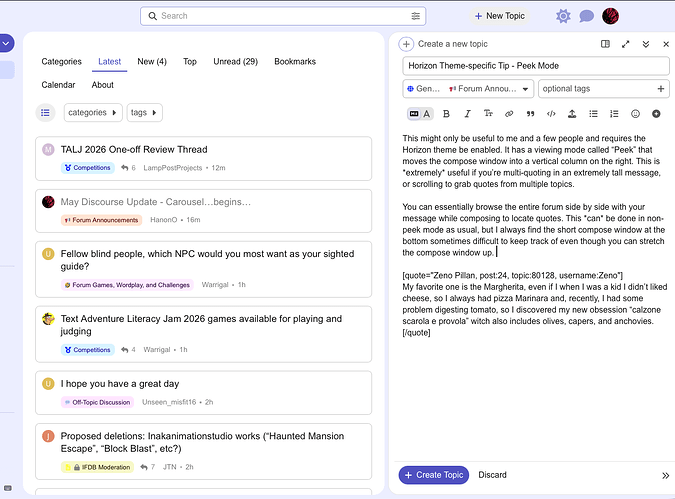Click into the composer message body

(534, 293)
